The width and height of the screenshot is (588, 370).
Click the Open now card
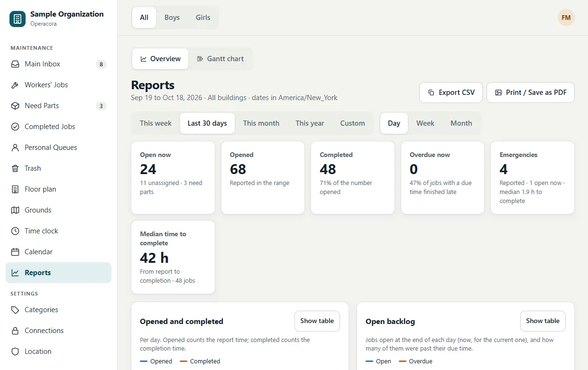tap(173, 177)
